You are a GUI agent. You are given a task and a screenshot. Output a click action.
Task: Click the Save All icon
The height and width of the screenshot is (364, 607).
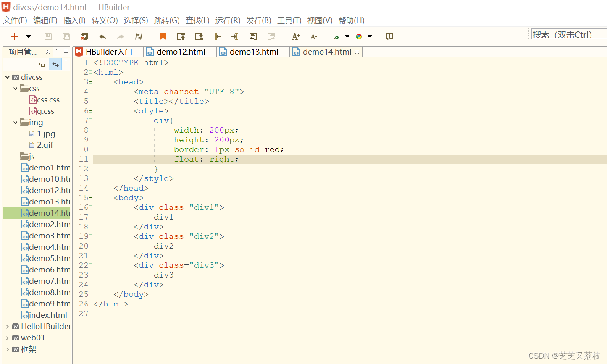66,37
